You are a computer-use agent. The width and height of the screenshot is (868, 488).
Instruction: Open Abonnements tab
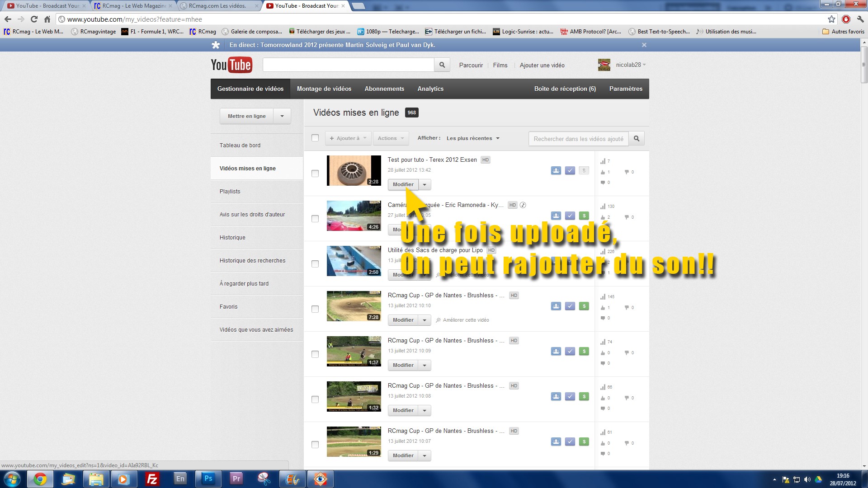coord(384,89)
